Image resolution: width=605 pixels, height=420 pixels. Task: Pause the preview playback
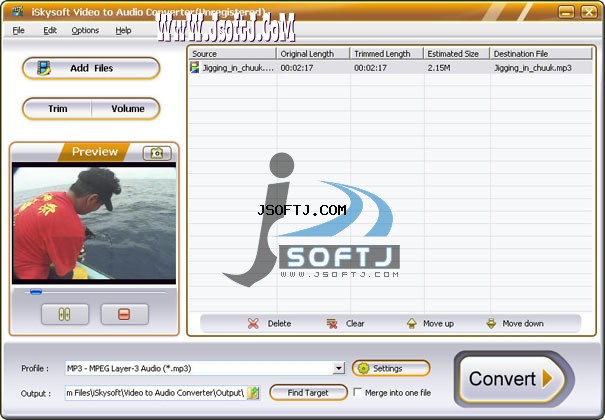65,314
